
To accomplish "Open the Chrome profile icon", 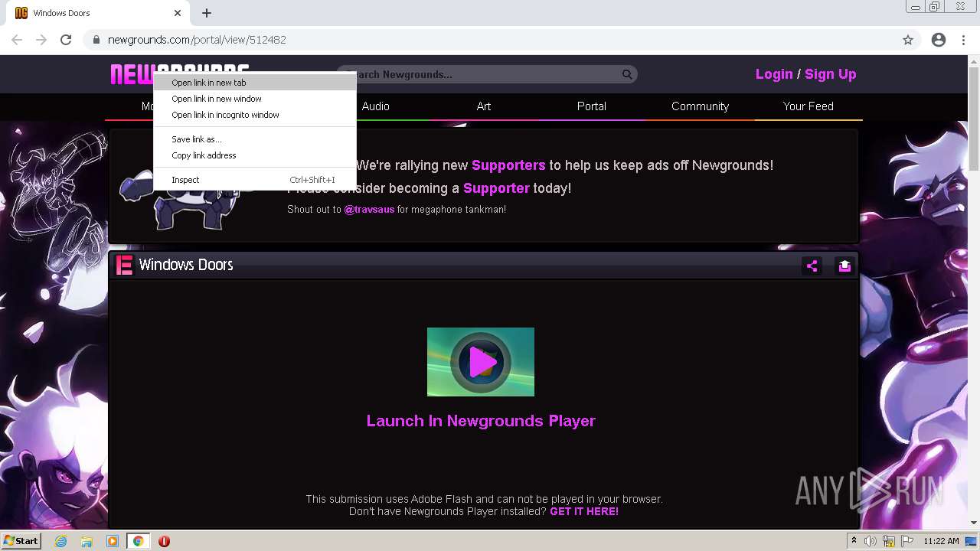I will [x=939, y=40].
